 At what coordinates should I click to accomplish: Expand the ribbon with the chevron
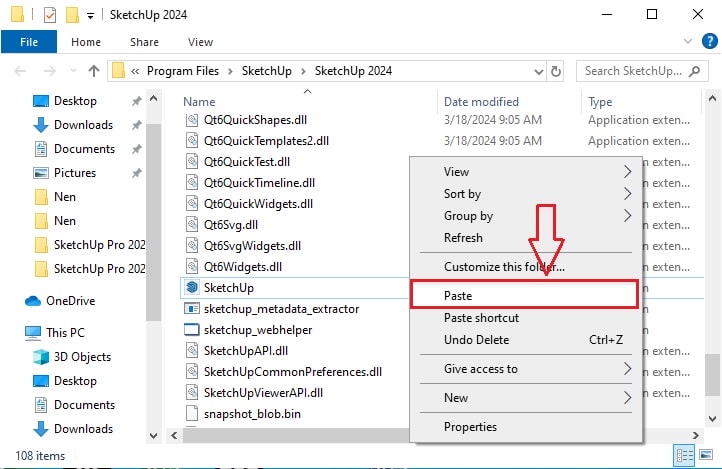tap(688, 41)
